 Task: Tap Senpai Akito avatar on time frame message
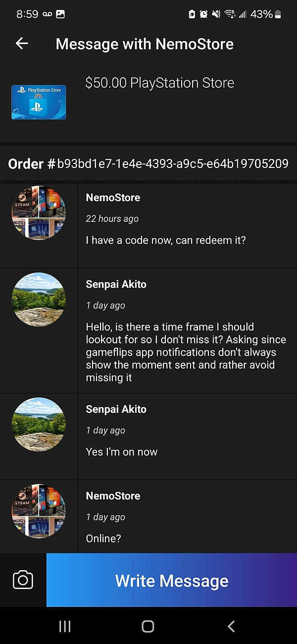(x=39, y=299)
